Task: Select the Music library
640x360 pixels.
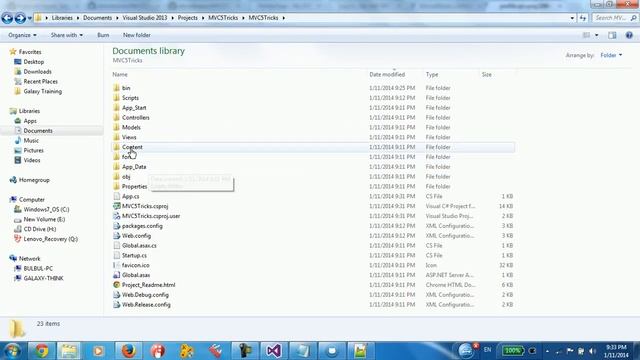Action: (x=31, y=140)
